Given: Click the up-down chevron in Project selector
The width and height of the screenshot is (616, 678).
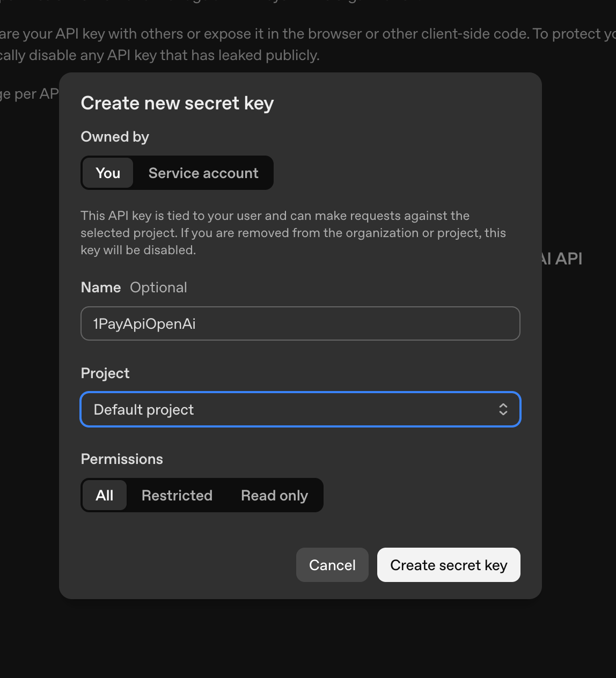Looking at the screenshot, I should click(x=503, y=410).
